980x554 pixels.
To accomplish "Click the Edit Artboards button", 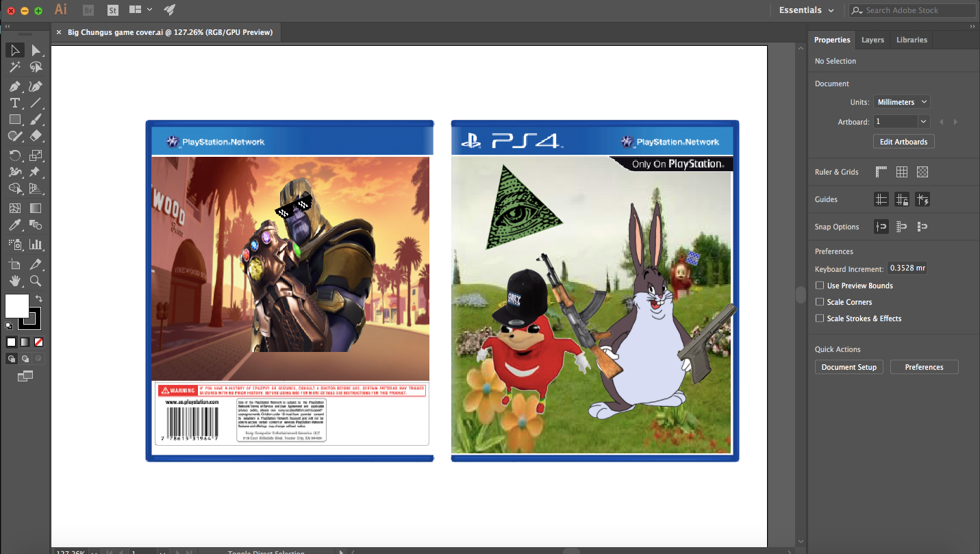I will [903, 142].
